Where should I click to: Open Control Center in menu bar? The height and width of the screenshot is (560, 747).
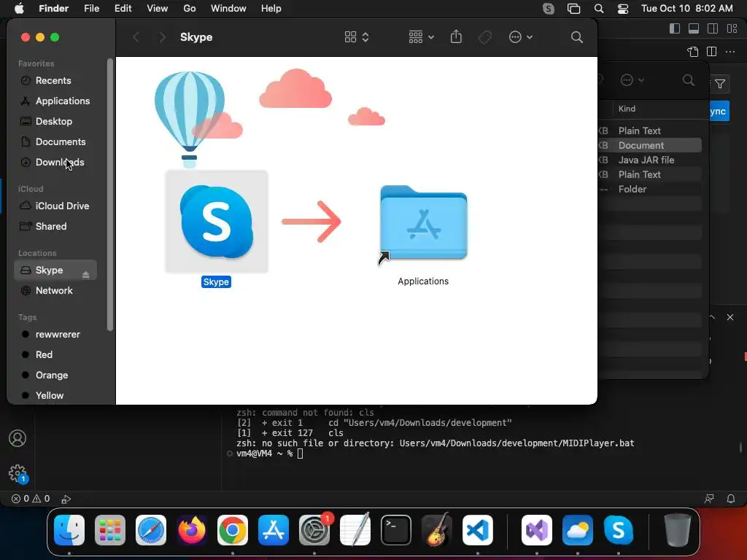coord(623,9)
